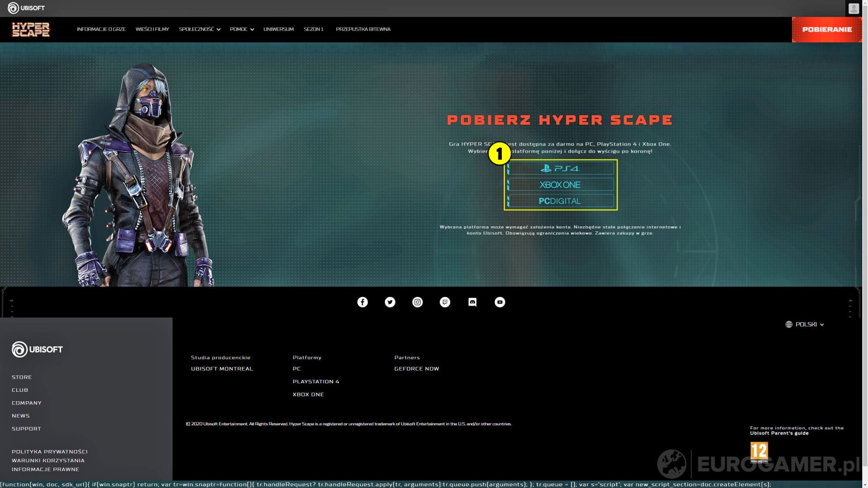Viewport: 868px width, 488px height.
Task: Choose the Xbox One download button
Action: pyautogui.click(x=561, y=185)
